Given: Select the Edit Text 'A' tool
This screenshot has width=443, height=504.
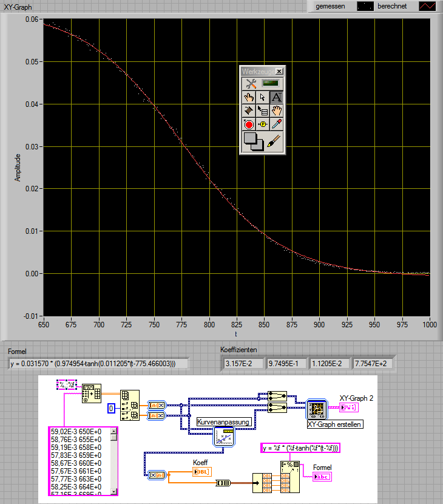Looking at the screenshot, I should 276,97.
